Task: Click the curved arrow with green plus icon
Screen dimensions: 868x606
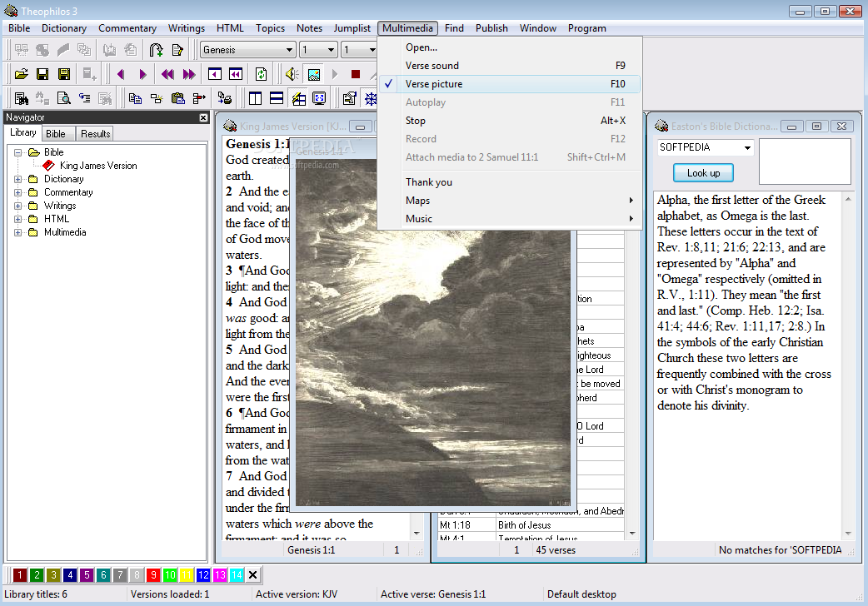Action: point(156,50)
